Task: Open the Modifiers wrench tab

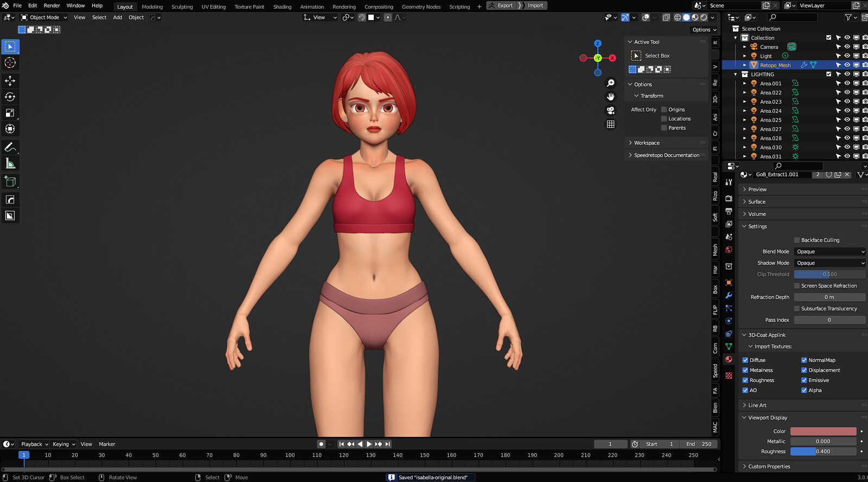Action: [729, 295]
